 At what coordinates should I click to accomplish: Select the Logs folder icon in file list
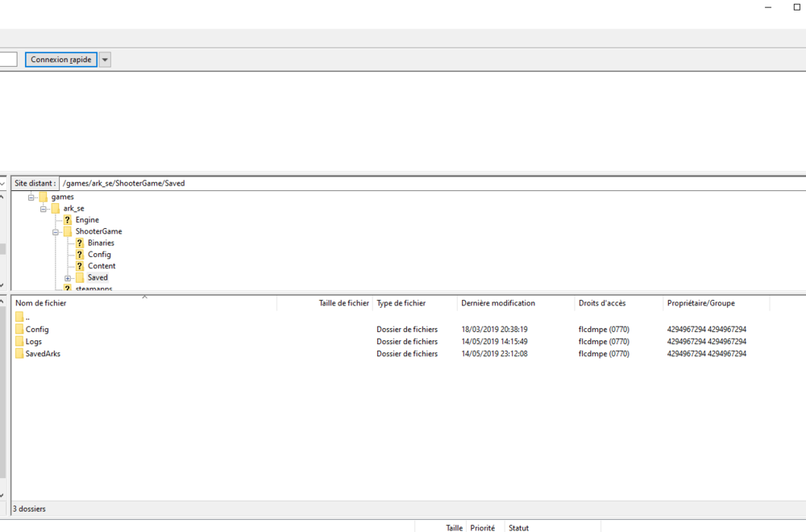(x=19, y=342)
